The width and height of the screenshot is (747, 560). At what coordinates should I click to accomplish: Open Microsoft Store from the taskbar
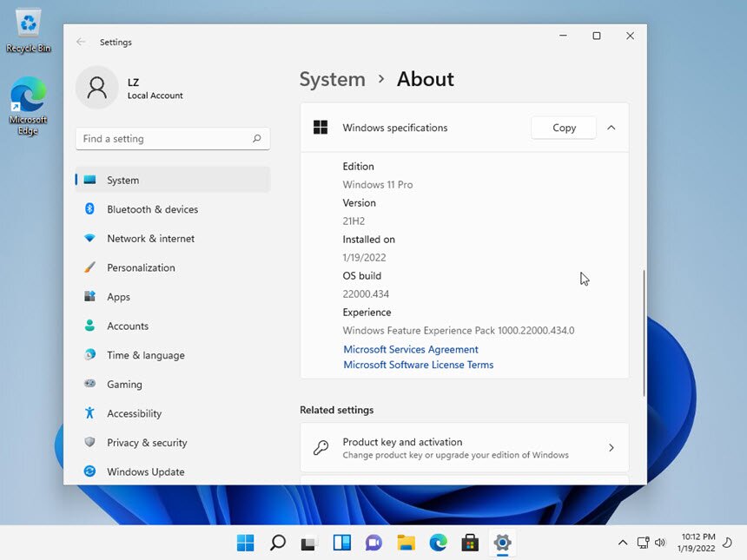pyautogui.click(x=470, y=543)
